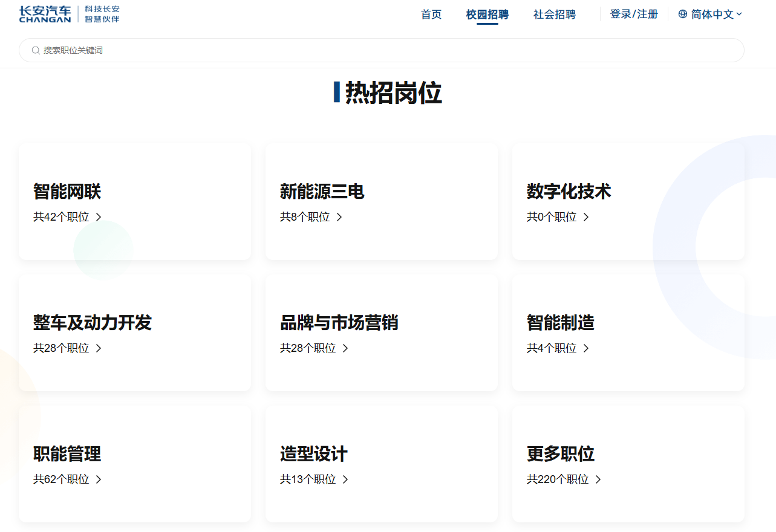Click the arrow icon under 新能源三电

point(340,216)
